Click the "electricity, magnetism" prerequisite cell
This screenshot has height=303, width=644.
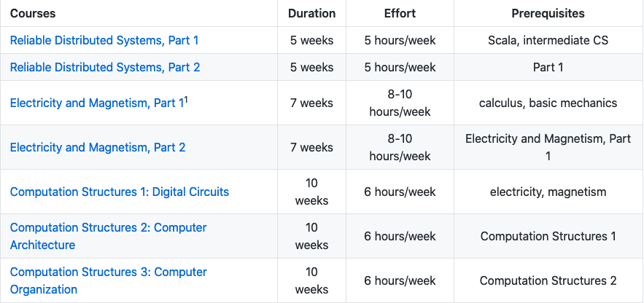[x=548, y=192]
